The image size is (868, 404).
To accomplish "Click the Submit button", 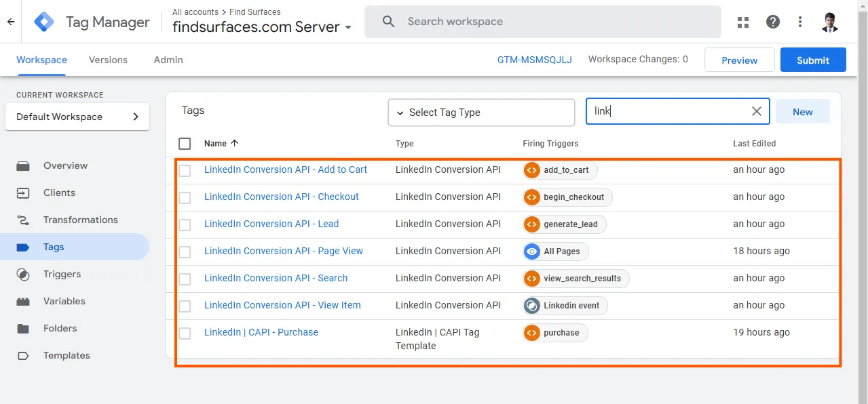I will 813,60.
